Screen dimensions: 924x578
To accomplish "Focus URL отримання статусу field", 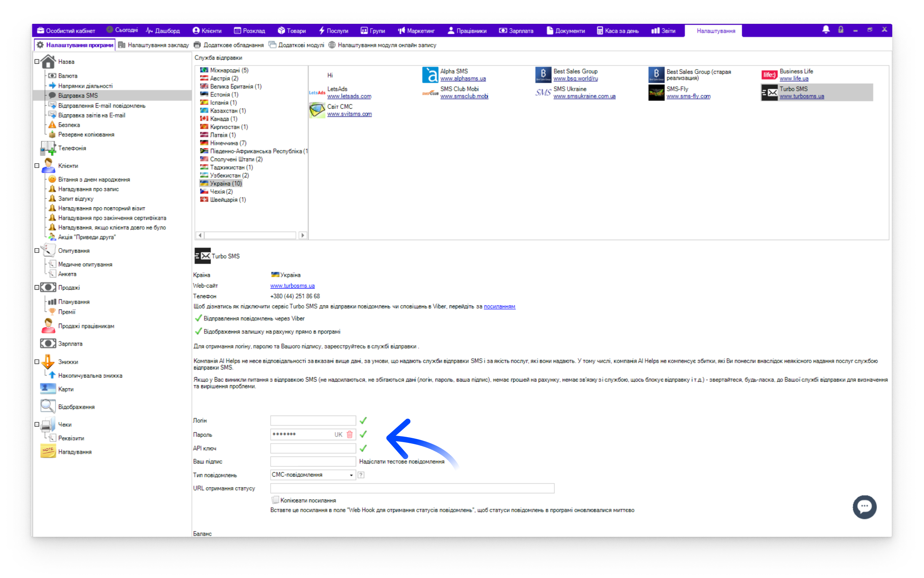I will 412,488.
